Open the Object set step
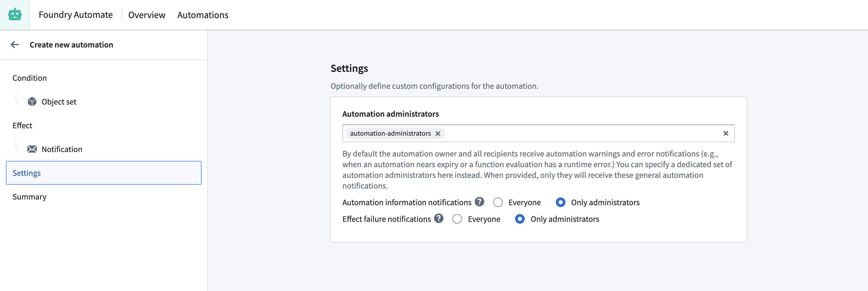The height and width of the screenshot is (291, 868). (x=59, y=102)
